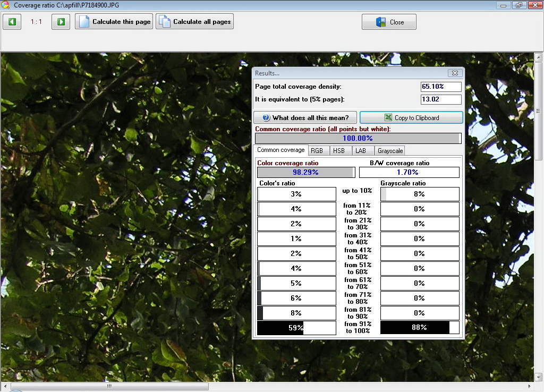
Task: Click the green previous page arrow
Action: 12,22
